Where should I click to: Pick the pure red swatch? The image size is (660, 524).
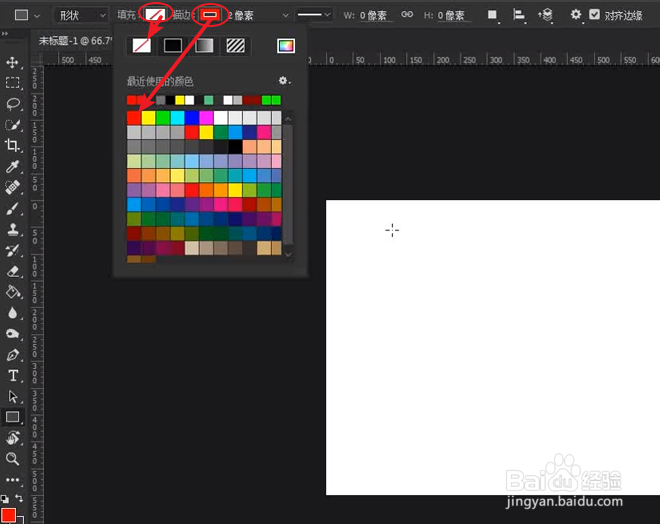pyautogui.click(x=134, y=118)
